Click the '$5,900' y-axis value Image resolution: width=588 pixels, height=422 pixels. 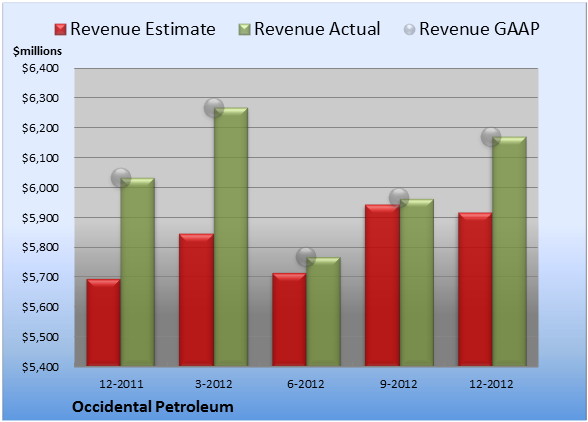pos(40,218)
